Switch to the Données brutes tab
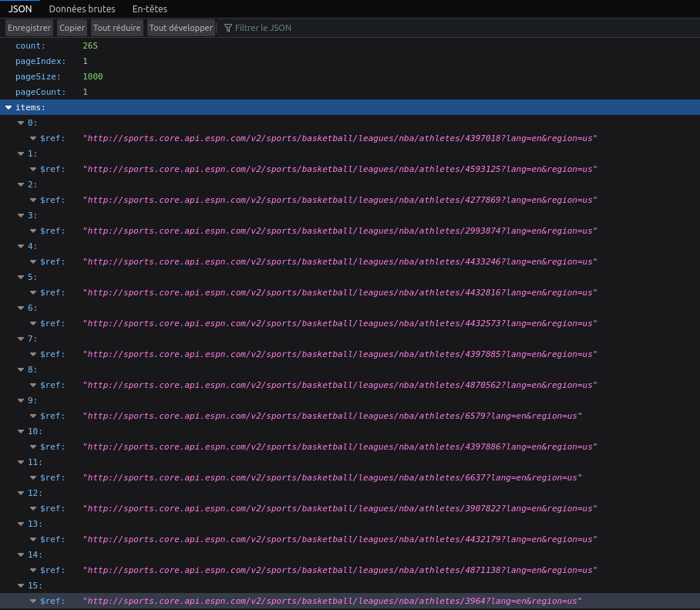This screenshot has height=610, width=700. [82, 8]
